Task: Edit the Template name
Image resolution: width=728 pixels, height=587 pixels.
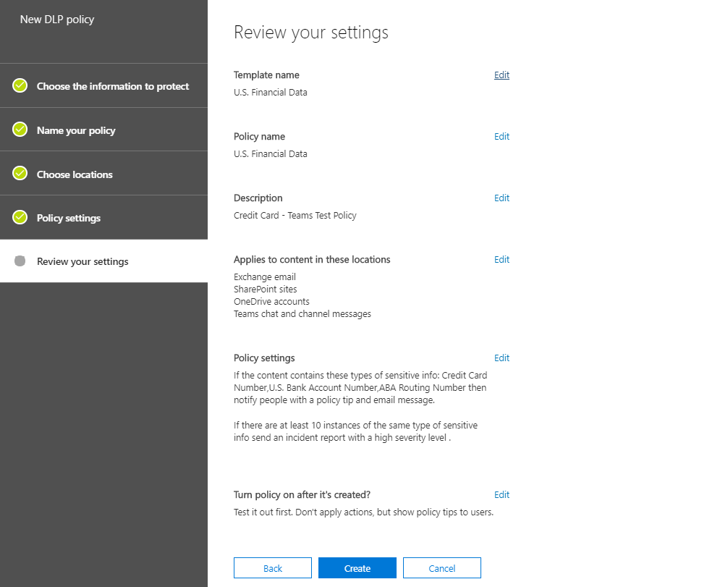Action: click(501, 75)
